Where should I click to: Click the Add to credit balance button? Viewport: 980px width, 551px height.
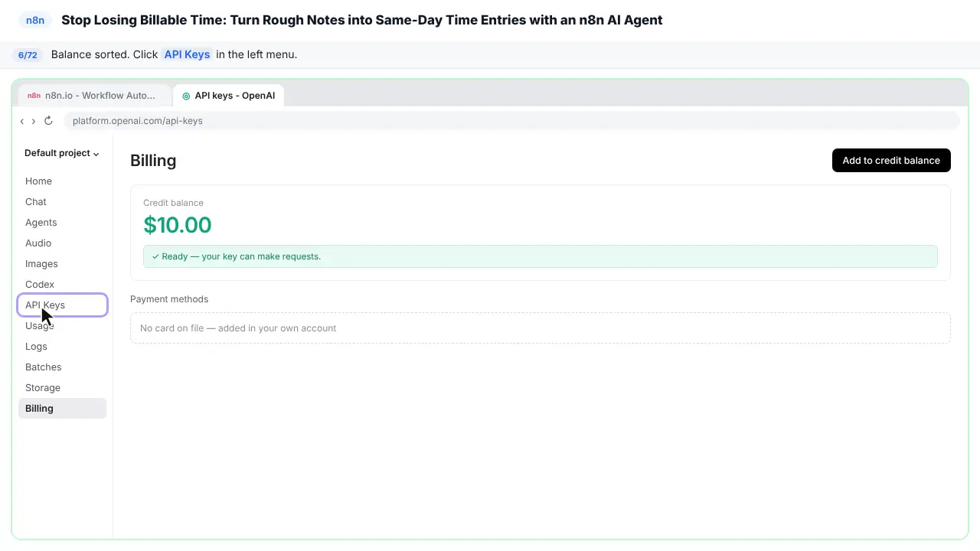[891, 161]
